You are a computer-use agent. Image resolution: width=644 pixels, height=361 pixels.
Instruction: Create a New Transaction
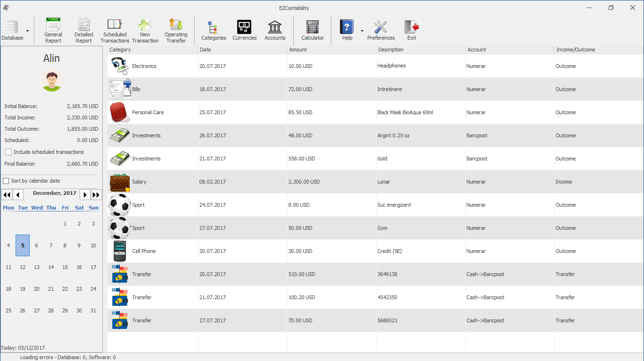pos(145,31)
